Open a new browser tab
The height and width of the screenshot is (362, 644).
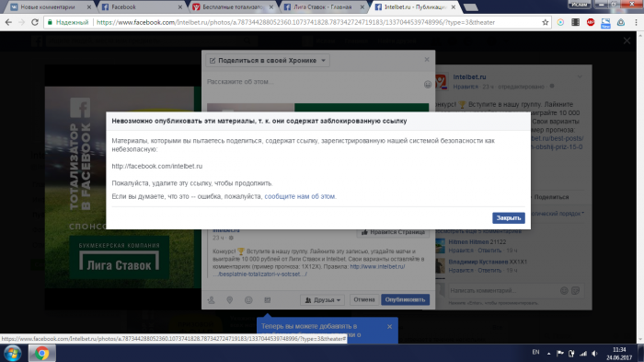pyautogui.click(x=471, y=7)
